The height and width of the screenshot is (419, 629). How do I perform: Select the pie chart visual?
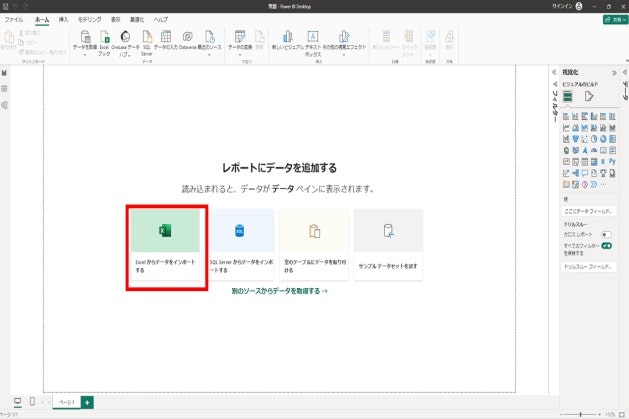point(594,139)
